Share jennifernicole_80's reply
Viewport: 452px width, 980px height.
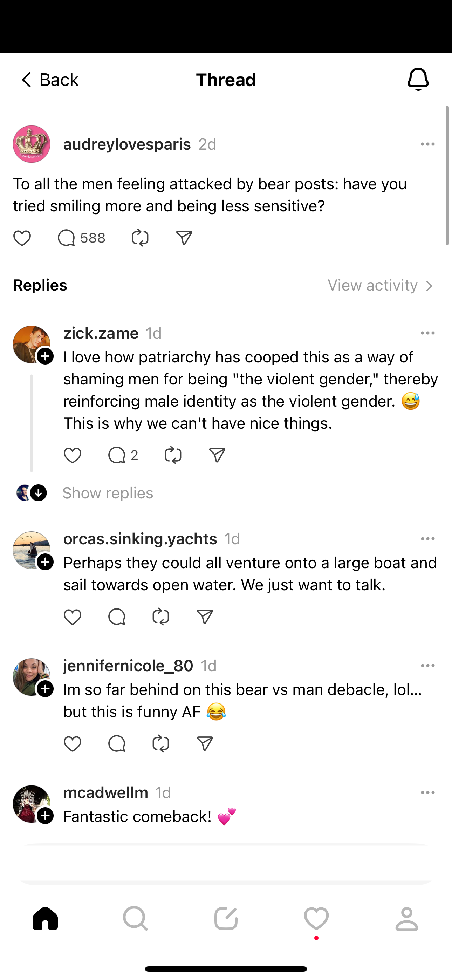click(205, 744)
